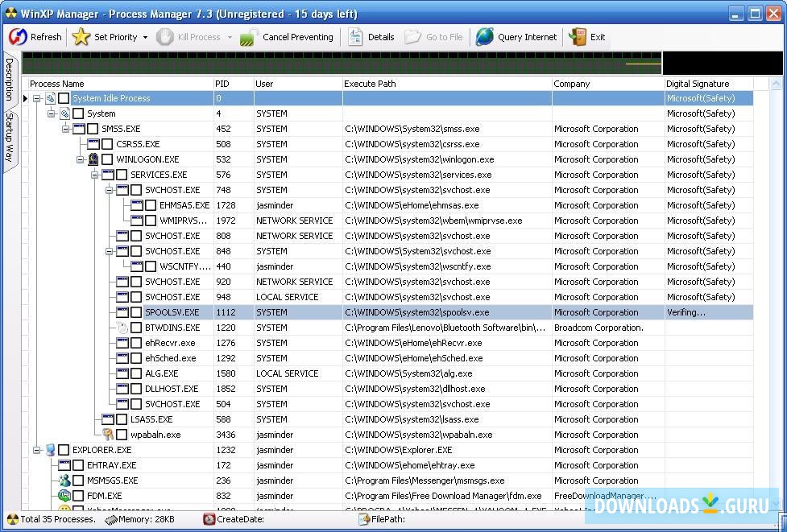Click the ALG.EXE window icon
Screen dimensions: 787x532
click(x=122, y=373)
